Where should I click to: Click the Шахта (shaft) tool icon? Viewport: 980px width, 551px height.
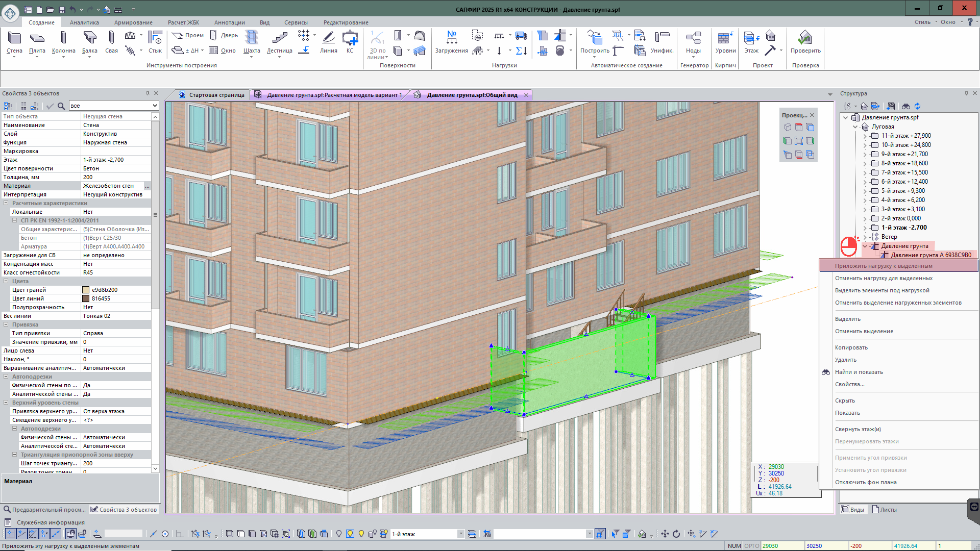point(252,38)
